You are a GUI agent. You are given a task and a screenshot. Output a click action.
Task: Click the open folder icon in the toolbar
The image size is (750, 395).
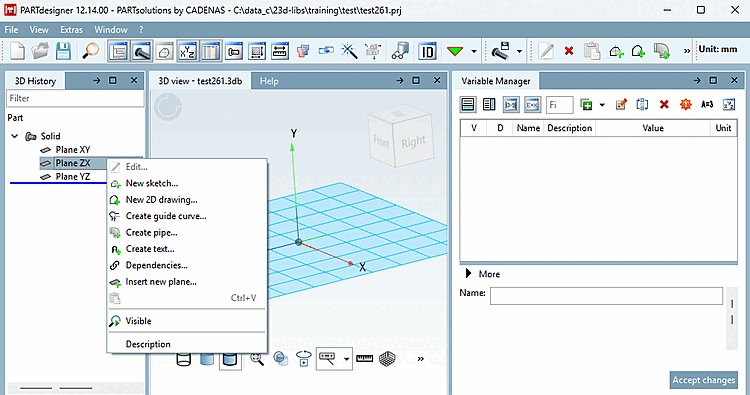coord(40,51)
